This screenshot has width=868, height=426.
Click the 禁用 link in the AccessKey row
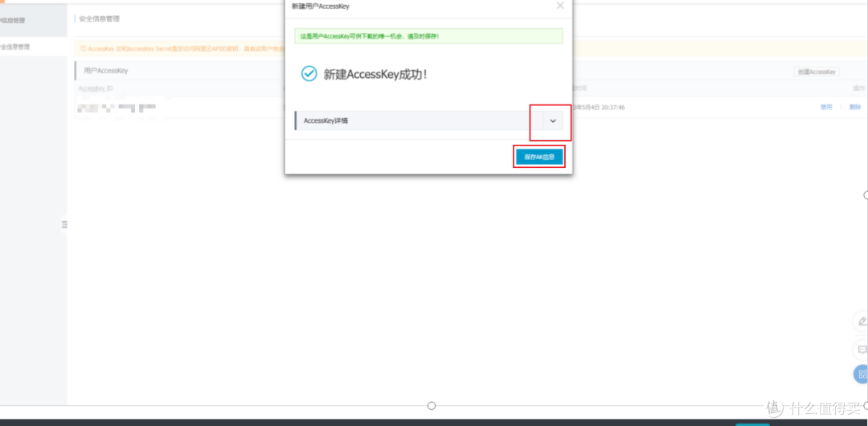point(826,107)
